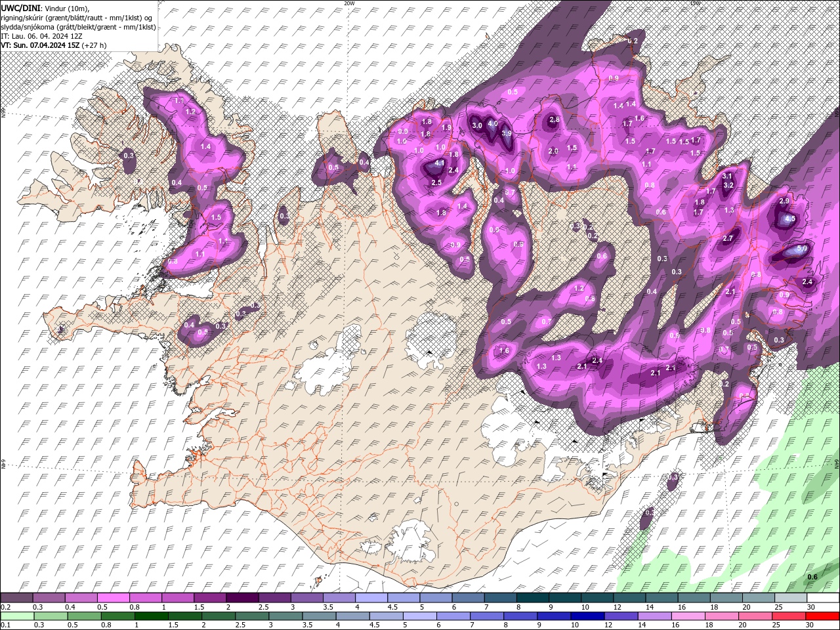Viewport: 840px width, 630px height.
Task: Click the 4.5 snowfall value on the map
Action: click(790, 219)
